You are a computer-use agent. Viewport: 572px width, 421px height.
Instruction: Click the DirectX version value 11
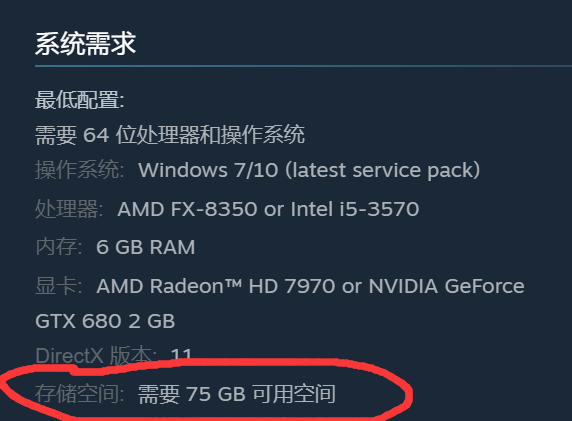pos(181,355)
